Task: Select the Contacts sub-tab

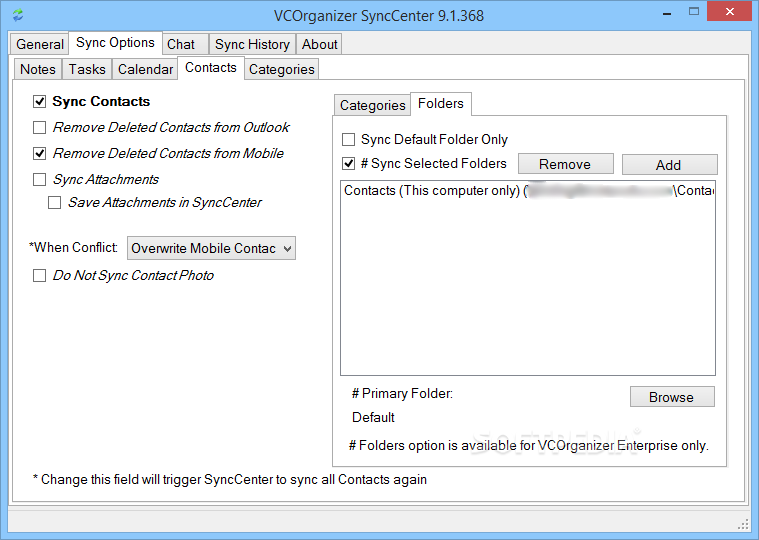Action: coord(211,68)
